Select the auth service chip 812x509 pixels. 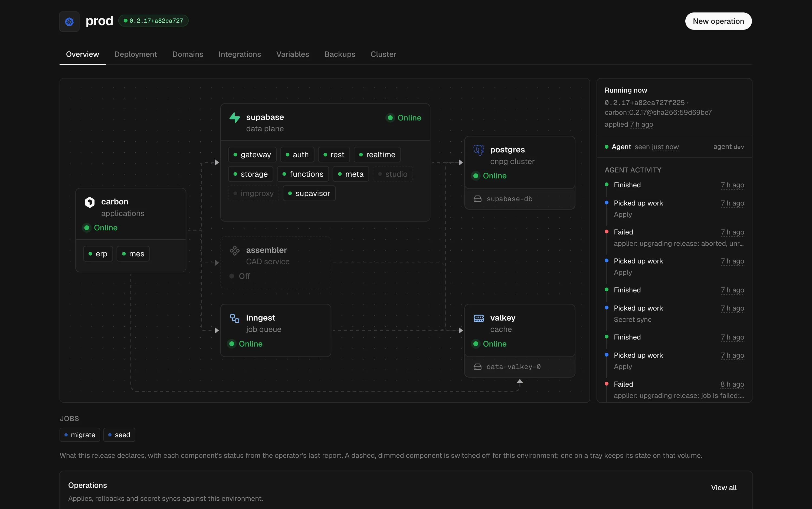pyautogui.click(x=297, y=155)
